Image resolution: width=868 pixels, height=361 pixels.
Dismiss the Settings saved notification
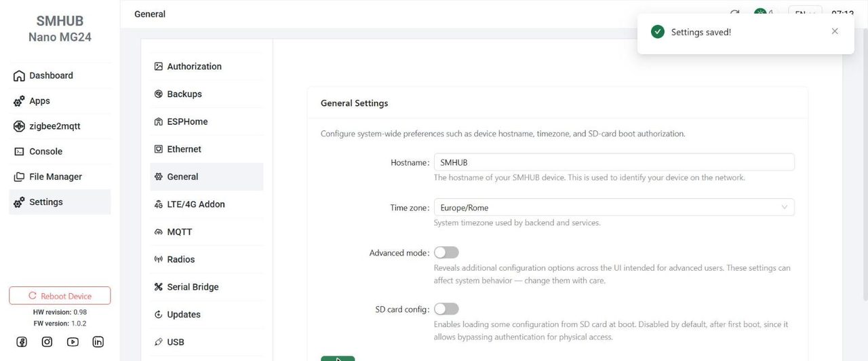pos(835,31)
